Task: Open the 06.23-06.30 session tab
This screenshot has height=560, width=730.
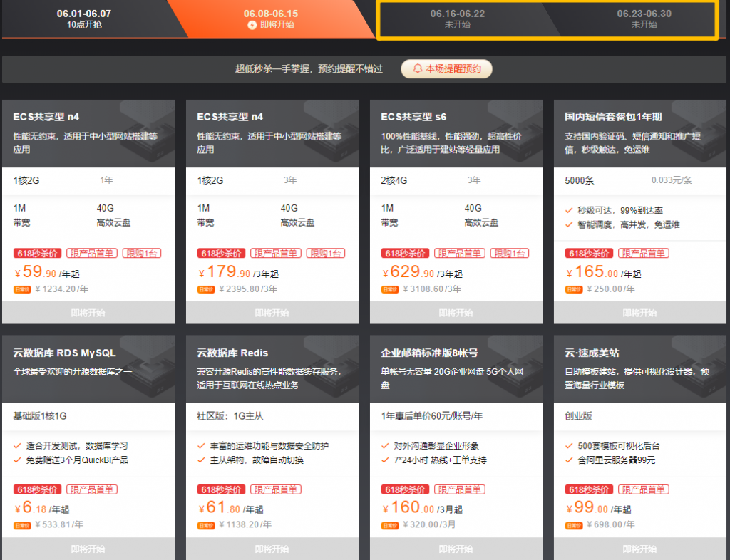Action: pyautogui.click(x=644, y=19)
